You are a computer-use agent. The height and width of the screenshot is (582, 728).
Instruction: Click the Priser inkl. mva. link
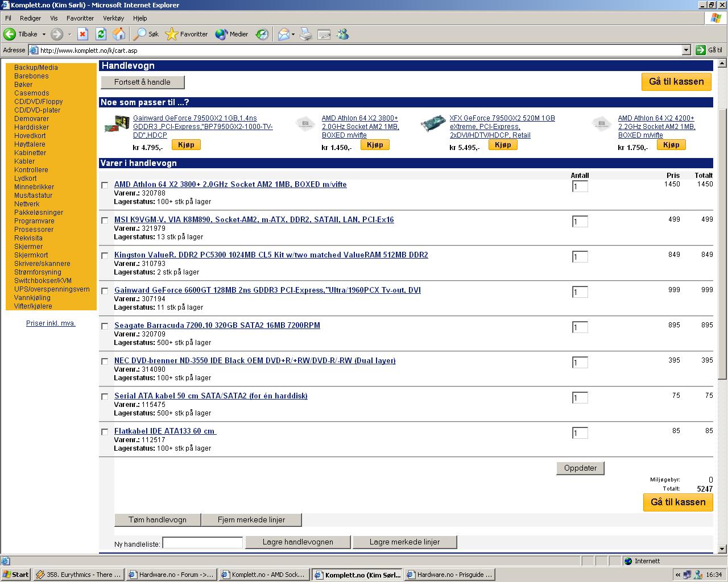click(x=51, y=323)
